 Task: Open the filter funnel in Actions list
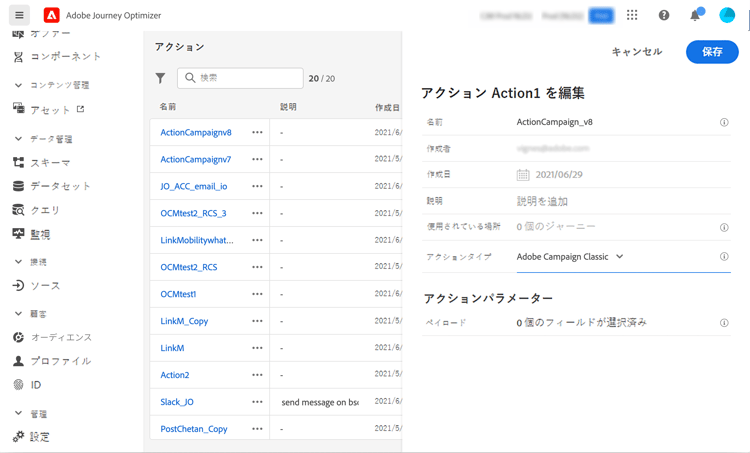pos(160,78)
